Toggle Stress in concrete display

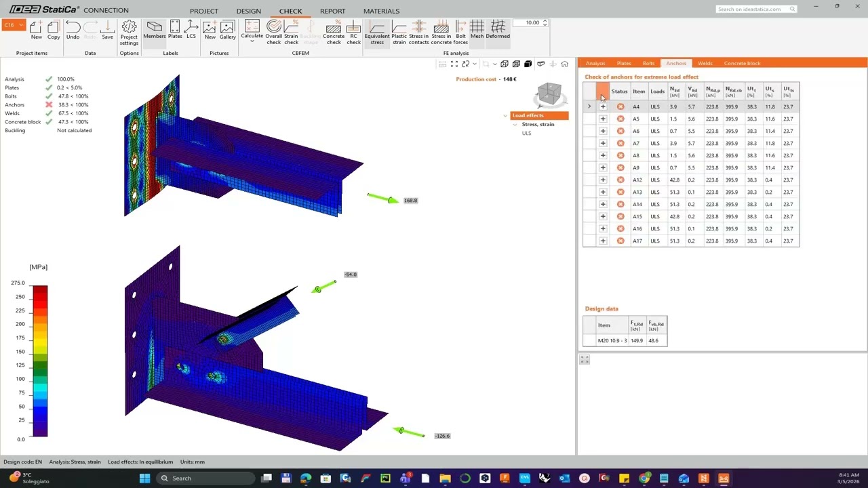pyautogui.click(x=441, y=33)
